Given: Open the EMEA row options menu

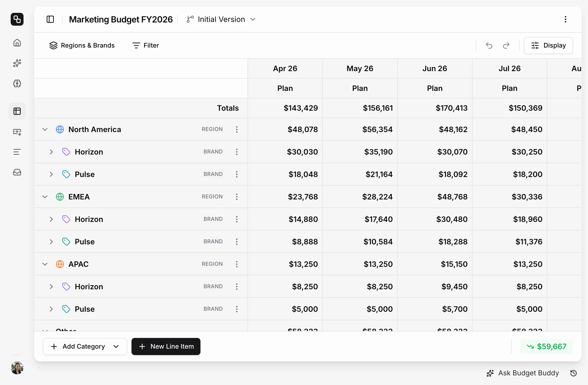Looking at the screenshot, I should click(x=237, y=197).
